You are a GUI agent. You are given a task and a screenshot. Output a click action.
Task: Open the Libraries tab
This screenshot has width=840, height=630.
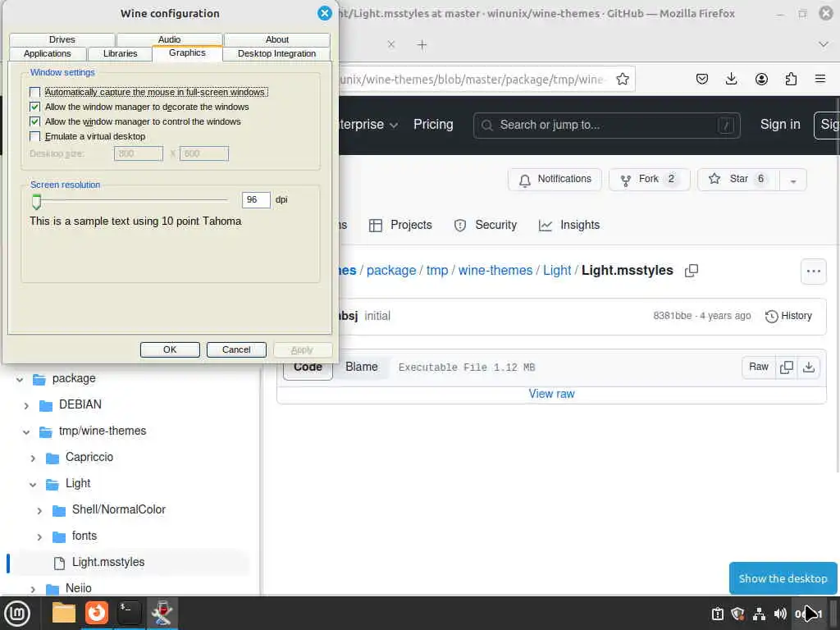point(120,53)
